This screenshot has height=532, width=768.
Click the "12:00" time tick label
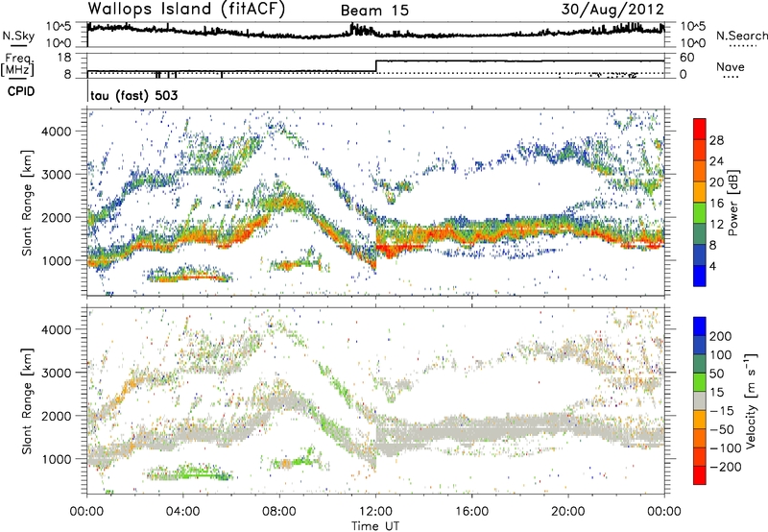click(375, 512)
